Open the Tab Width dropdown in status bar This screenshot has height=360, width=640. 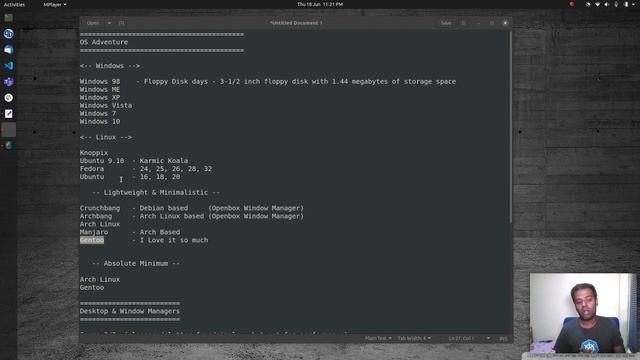(414, 338)
